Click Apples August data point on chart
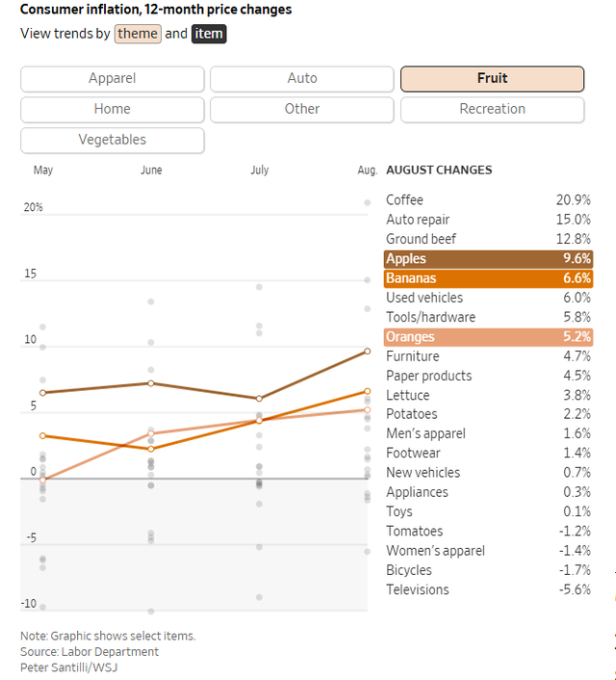The width and height of the screenshot is (616, 680). pyautogui.click(x=367, y=351)
